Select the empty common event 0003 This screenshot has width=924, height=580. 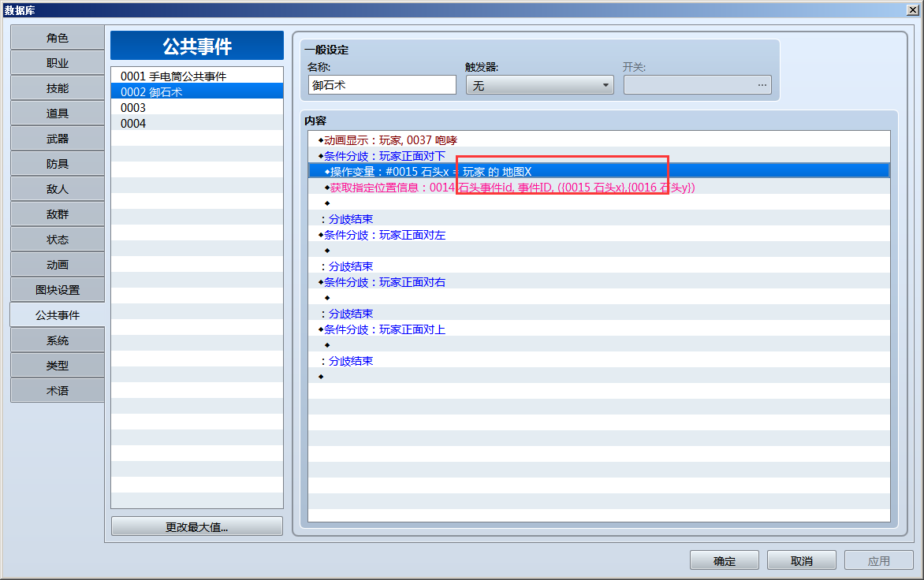197,108
